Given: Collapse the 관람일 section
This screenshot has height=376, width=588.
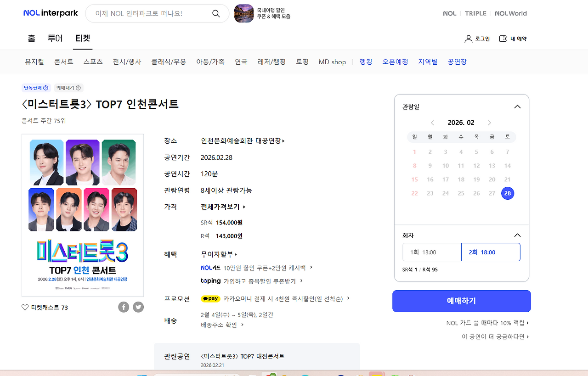Looking at the screenshot, I should [517, 107].
